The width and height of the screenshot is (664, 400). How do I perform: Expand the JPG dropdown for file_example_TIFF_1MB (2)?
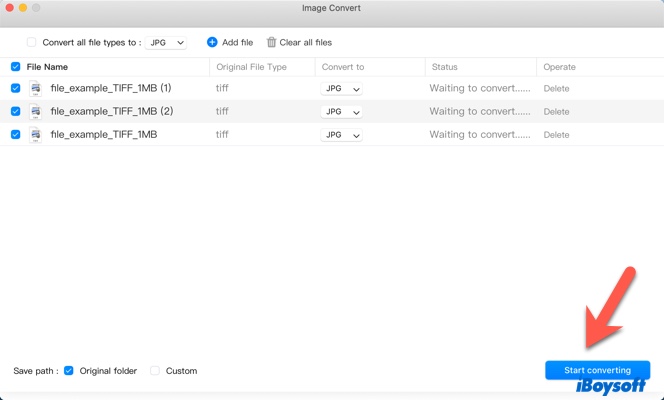(341, 111)
